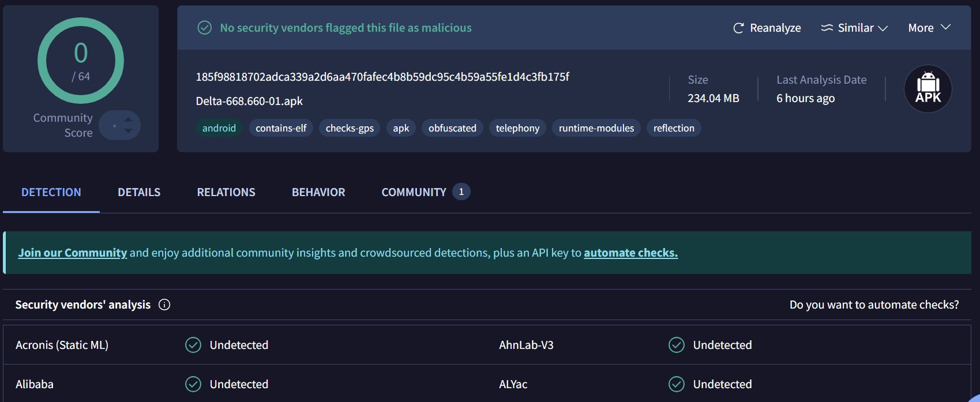Click the Community Score label
The image size is (980, 402).
tap(63, 125)
